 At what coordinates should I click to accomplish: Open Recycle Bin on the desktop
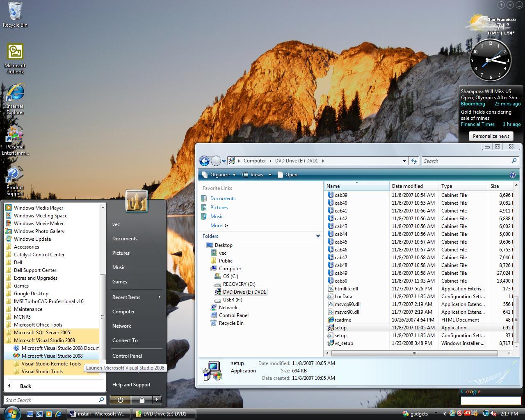(x=15, y=15)
